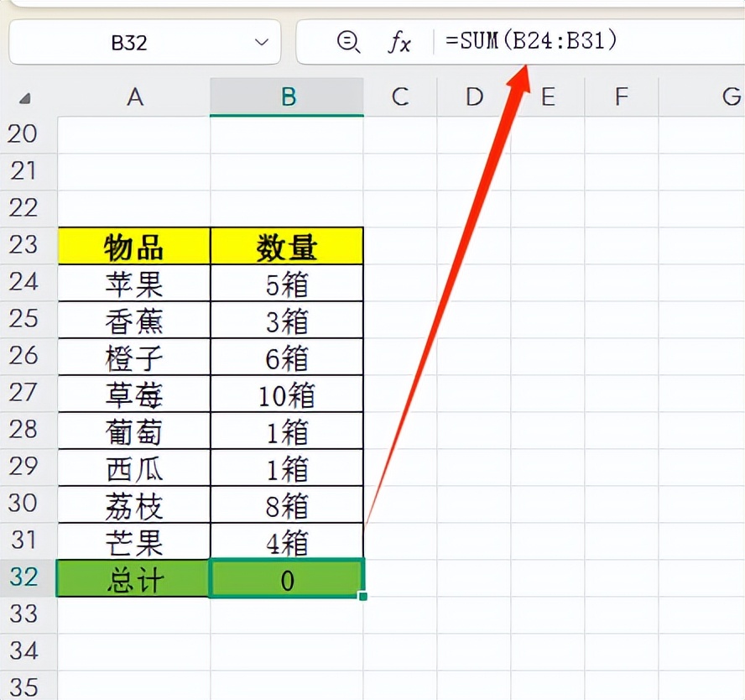
Task: Click cell 西瓜
Action: pyautogui.click(x=134, y=468)
